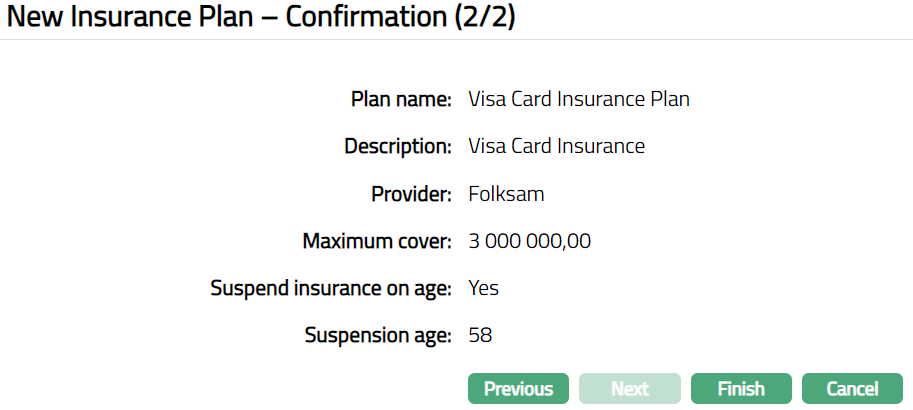The height and width of the screenshot is (410, 913).
Task: Click the Finish button
Action: 741,389
